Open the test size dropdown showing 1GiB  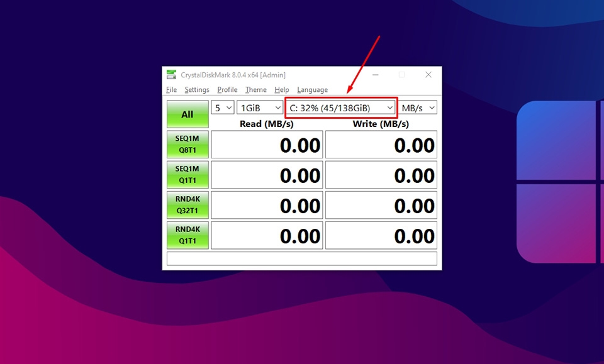click(259, 108)
